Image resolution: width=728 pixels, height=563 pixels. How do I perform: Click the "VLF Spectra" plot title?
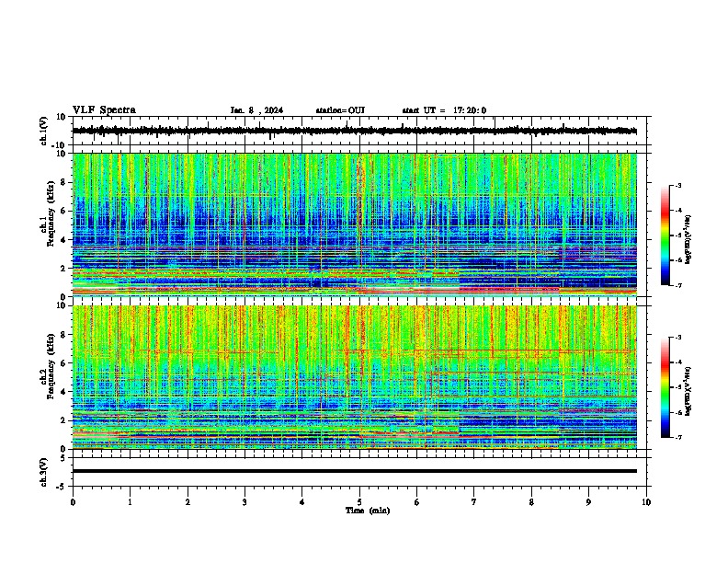104,110
